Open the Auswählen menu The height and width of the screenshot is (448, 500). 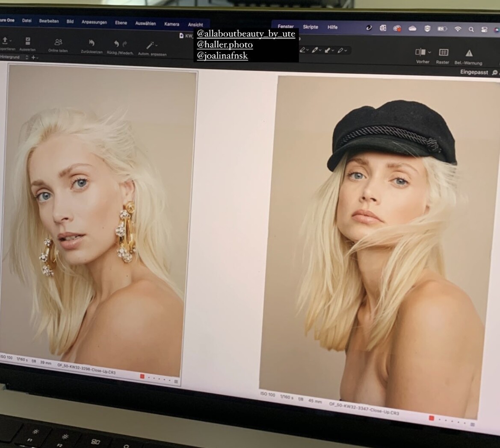tap(145, 24)
